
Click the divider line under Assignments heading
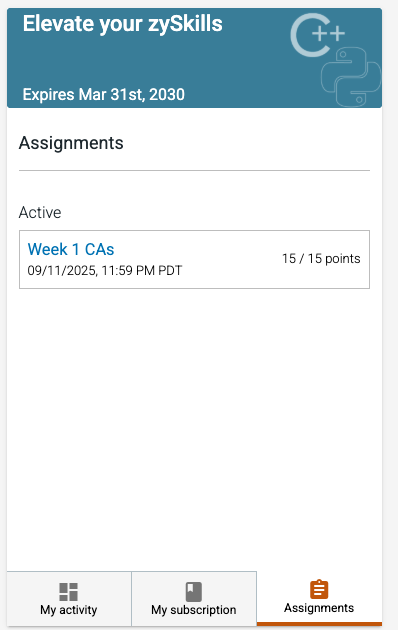tap(194, 170)
